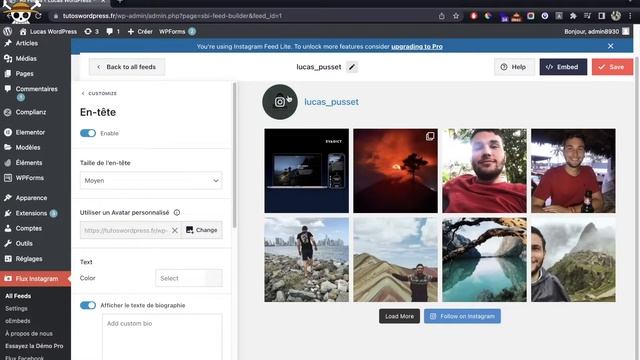This screenshot has width=640, height=360.
Task: Go to Articles in the sidebar
Action: (x=27, y=43)
